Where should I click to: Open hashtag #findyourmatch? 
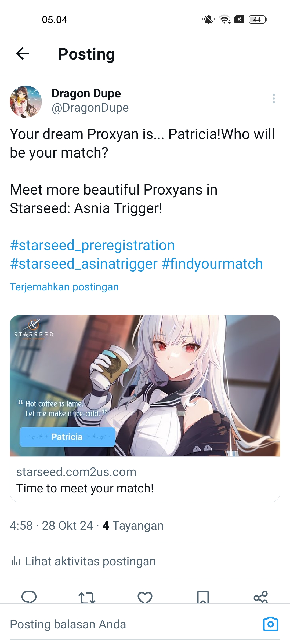pos(212,264)
